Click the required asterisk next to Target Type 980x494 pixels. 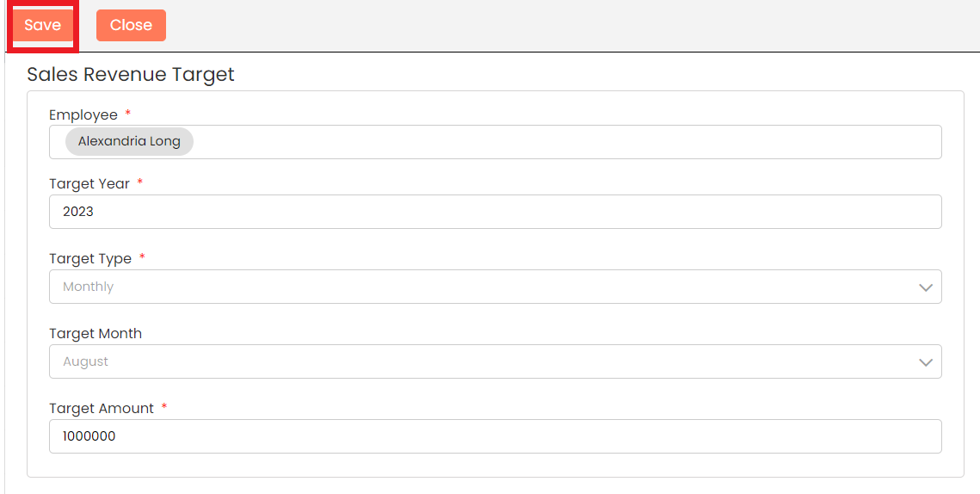coord(142,257)
